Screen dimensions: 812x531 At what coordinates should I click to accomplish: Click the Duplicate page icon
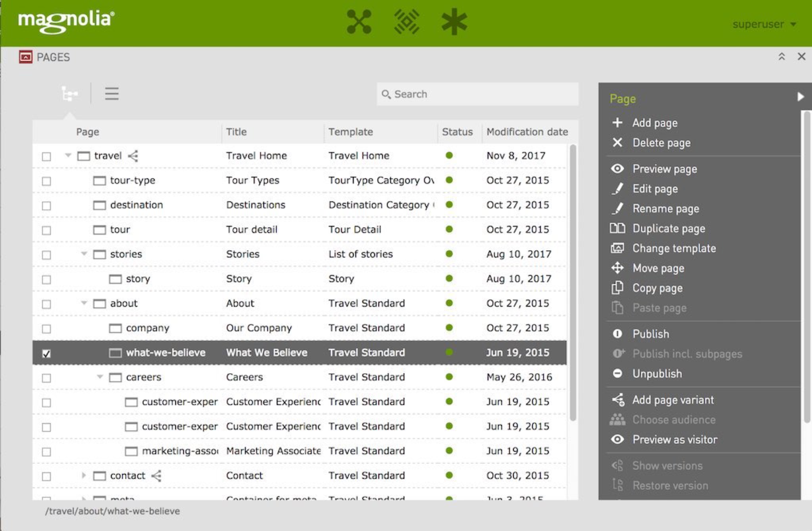[x=618, y=228]
